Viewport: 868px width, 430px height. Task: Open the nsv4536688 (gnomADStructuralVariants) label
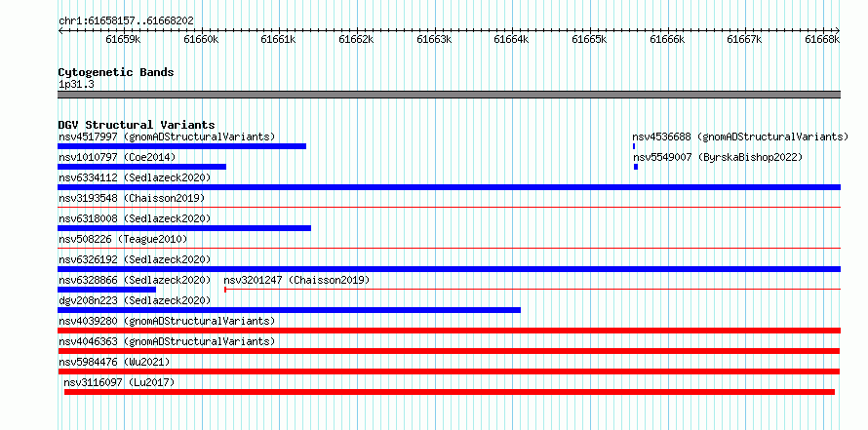[740, 137]
